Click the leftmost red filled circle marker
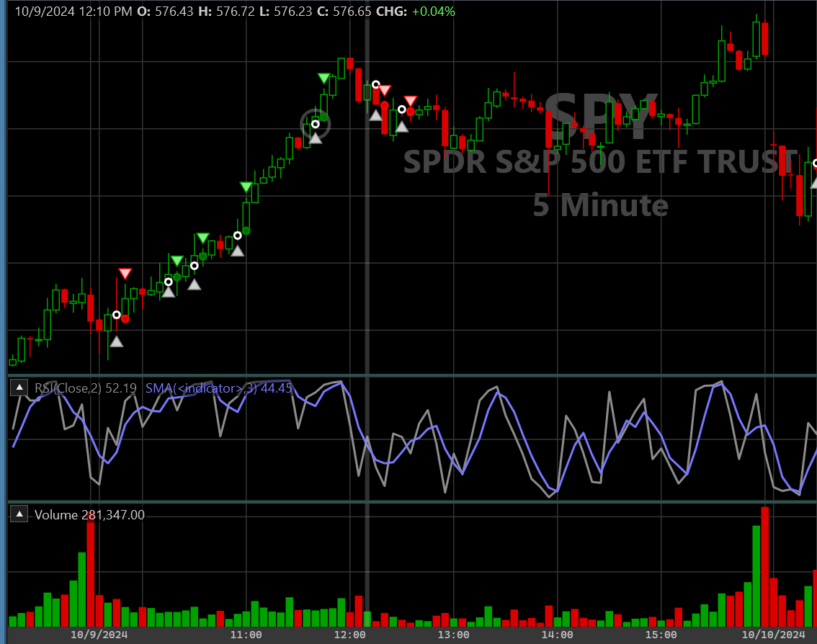 (x=125, y=318)
